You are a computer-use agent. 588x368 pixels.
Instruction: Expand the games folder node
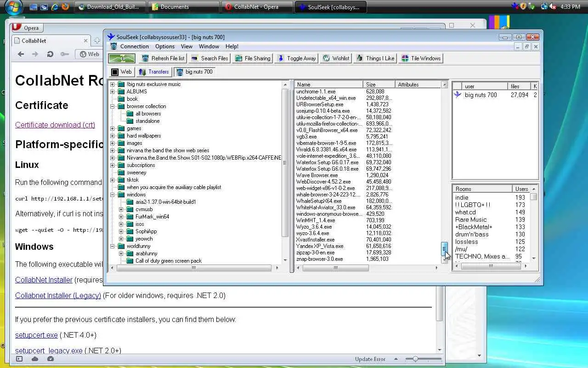point(113,128)
